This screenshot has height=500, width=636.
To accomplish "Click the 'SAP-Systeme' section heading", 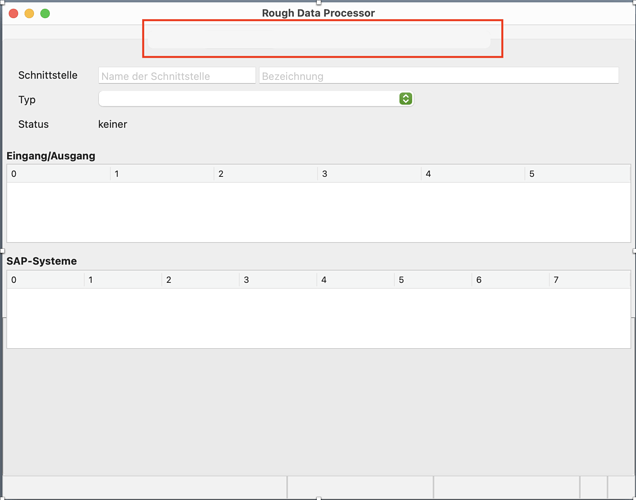I will click(41, 261).
